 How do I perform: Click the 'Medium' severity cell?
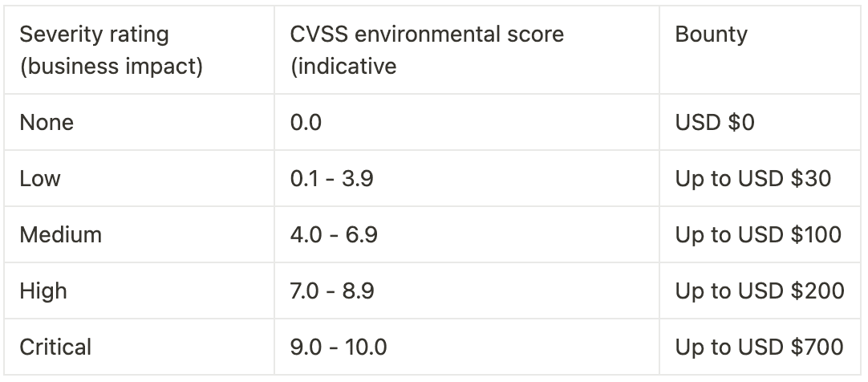click(61, 234)
